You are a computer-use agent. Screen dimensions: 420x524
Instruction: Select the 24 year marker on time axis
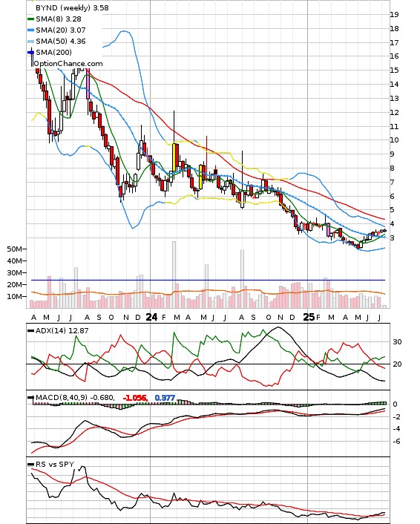pyautogui.click(x=151, y=317)
